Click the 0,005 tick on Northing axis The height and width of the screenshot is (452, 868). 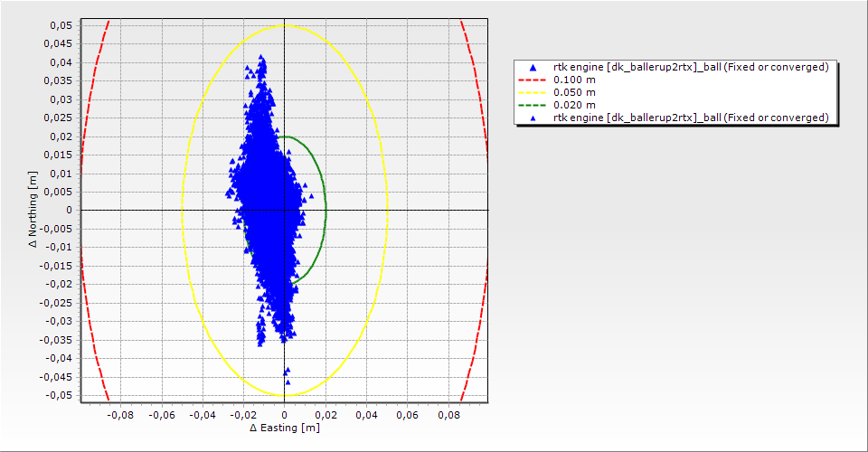click(x=58, y=192)
